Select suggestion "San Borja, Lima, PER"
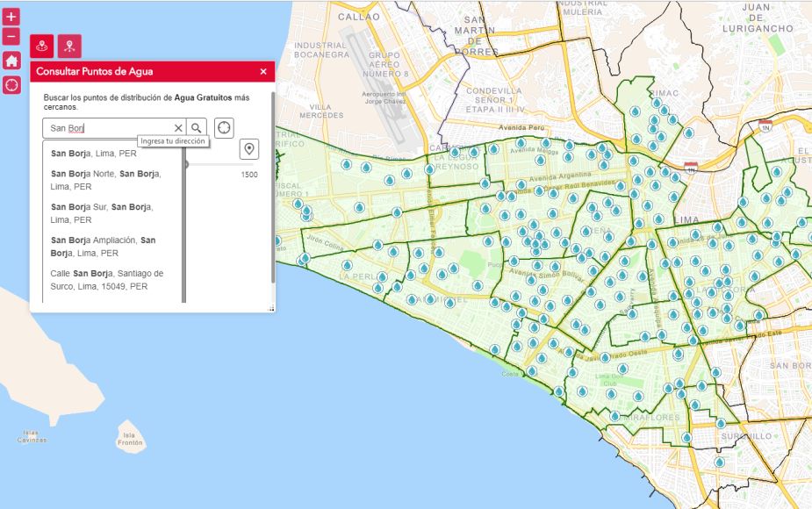 (x=94, y=154)
